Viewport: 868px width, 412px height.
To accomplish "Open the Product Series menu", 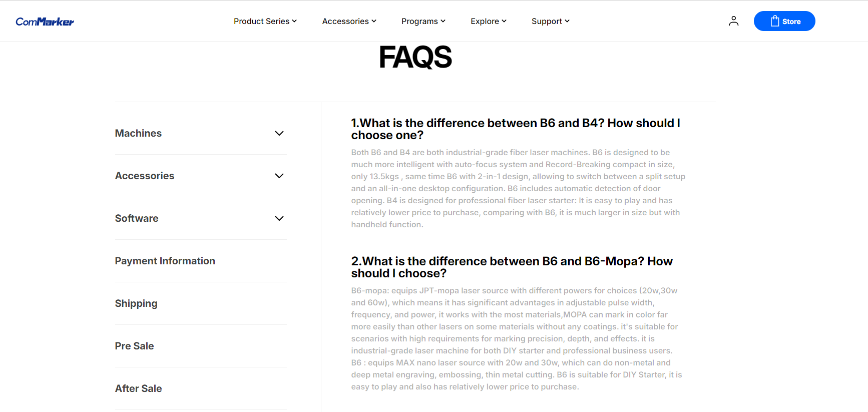I will (x=265, y=21).
